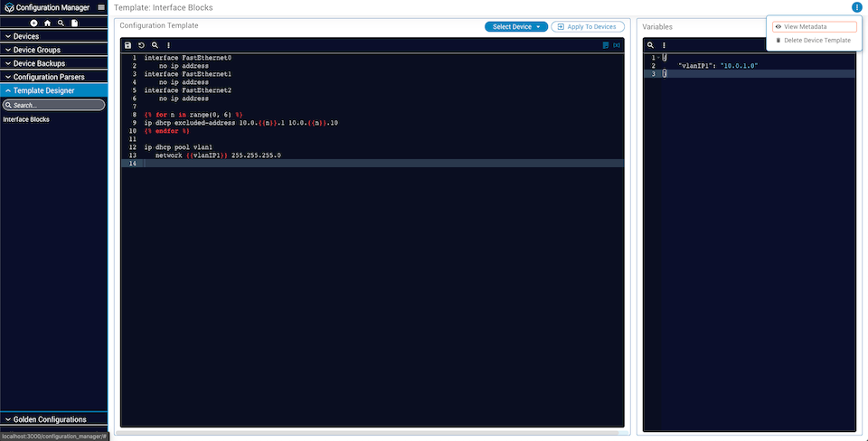Expand the Device Backups section
The width and height of the screenshot is (868, 441).
coord(54,63)
